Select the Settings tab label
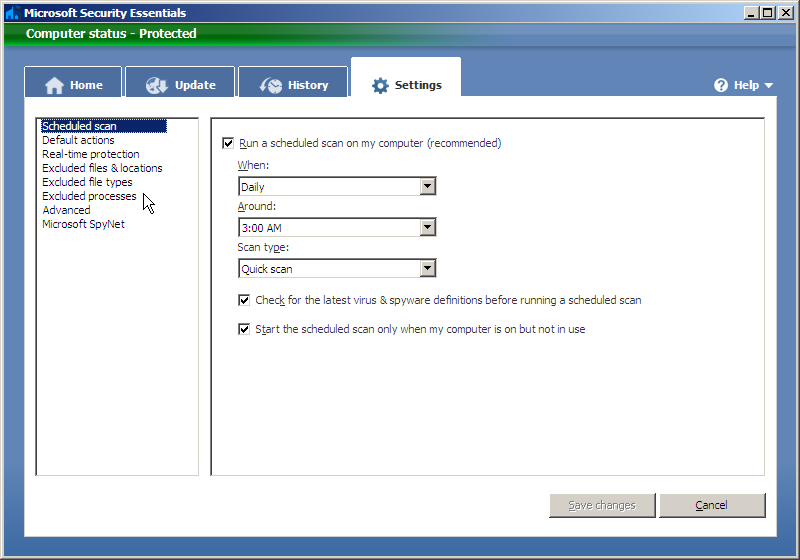The image size is (800, 560). tap(418, 85)
